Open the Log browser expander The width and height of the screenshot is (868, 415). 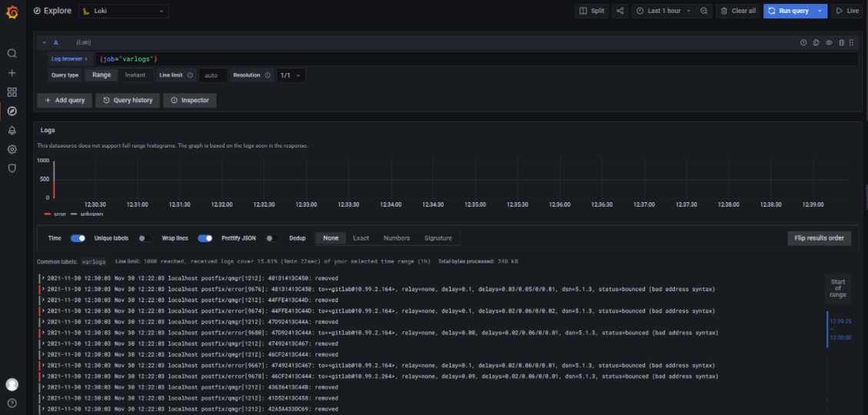point(70,58)
